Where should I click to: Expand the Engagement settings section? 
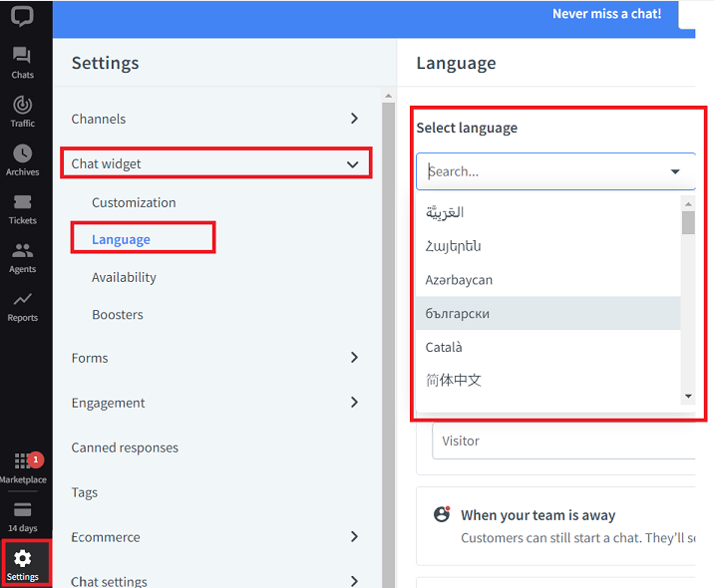coord(354,403)
